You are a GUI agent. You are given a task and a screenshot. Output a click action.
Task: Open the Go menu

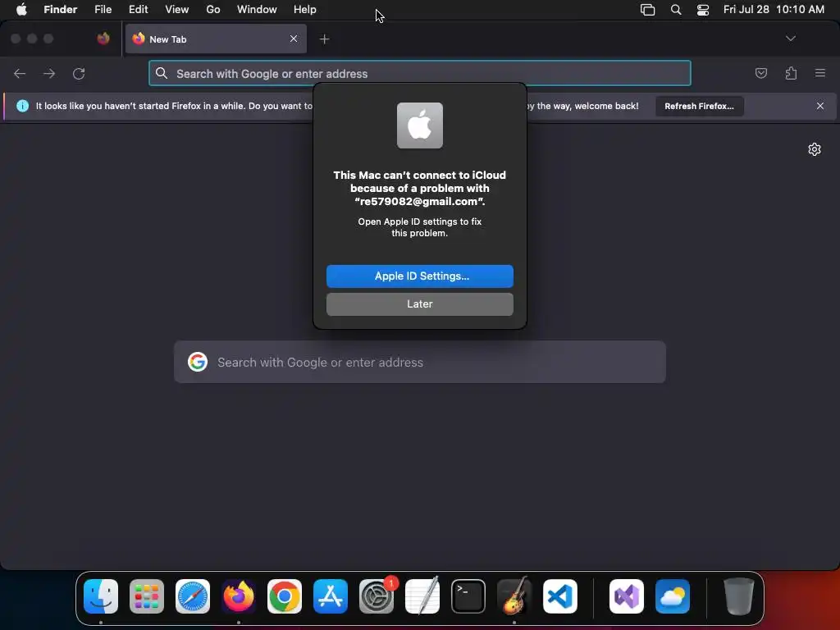click(213, 10)
